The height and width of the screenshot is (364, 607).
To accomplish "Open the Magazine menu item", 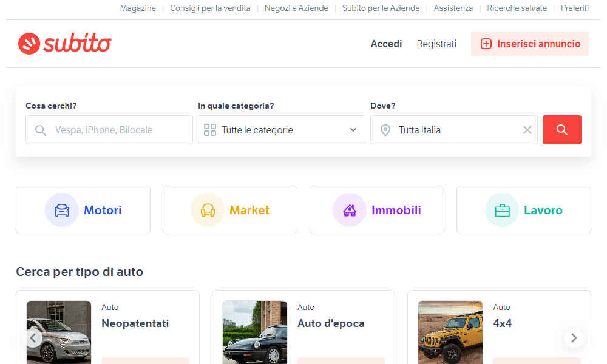I will tap(138, 8).
